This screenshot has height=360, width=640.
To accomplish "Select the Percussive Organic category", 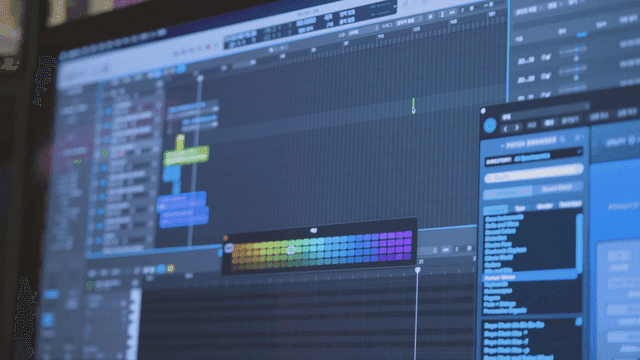I will 505,311.
